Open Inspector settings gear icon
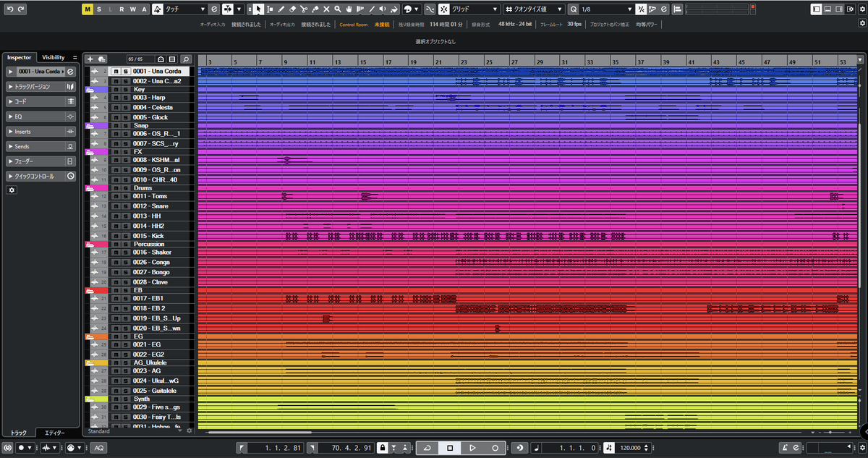Viewport: 868px width, 458px height. click(11, 190)
